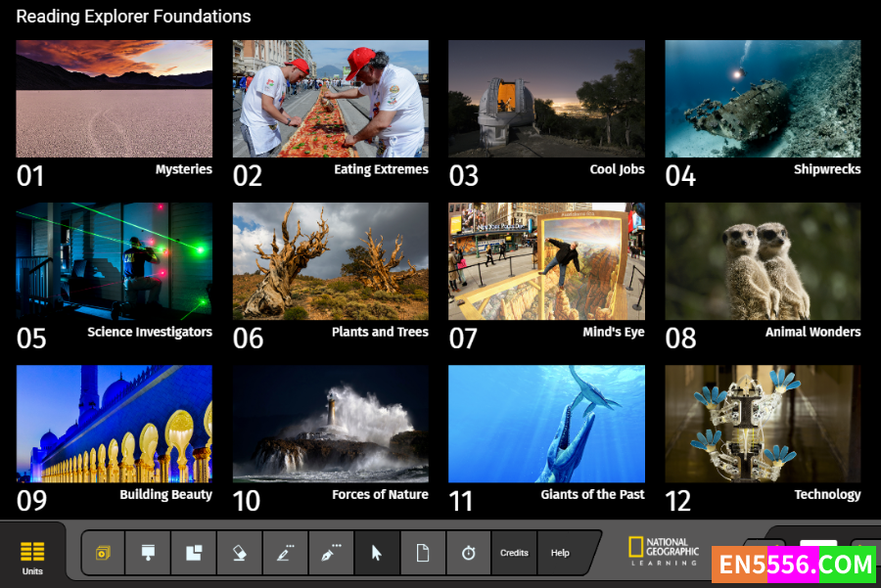Click the Help button

[x=560, y=553]
